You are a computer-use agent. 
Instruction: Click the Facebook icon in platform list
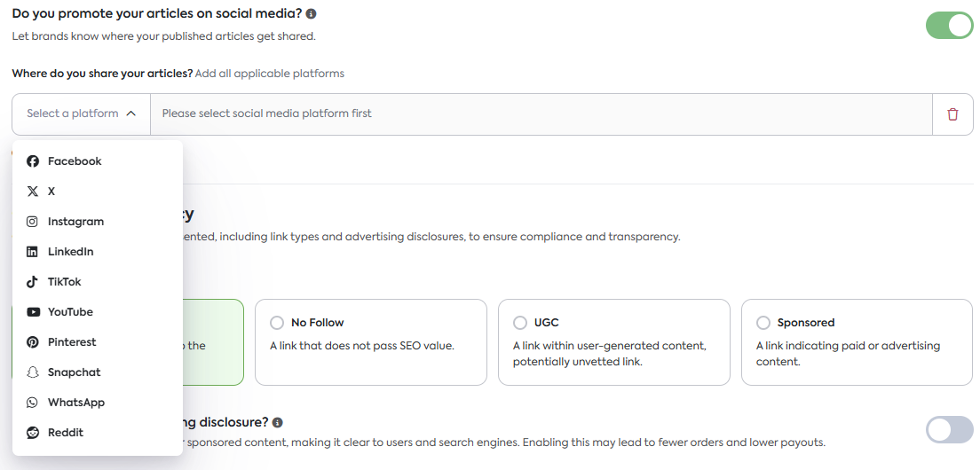click(33, 161)
